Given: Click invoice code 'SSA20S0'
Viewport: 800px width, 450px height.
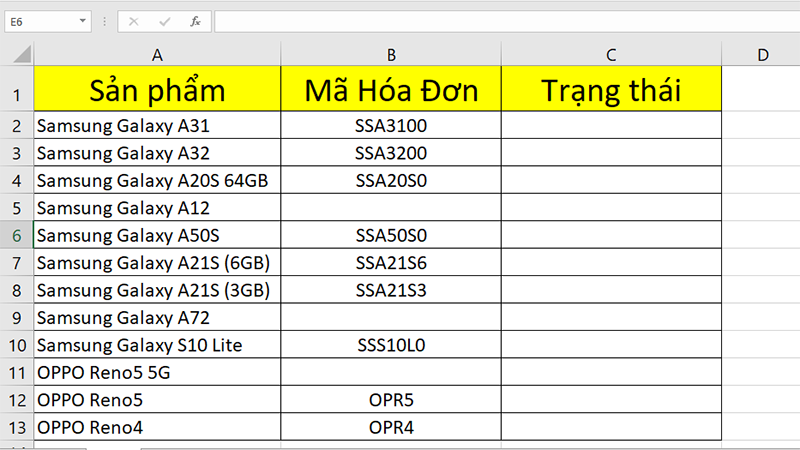Looking at the screenshot, I should click(x=391, y=181).
